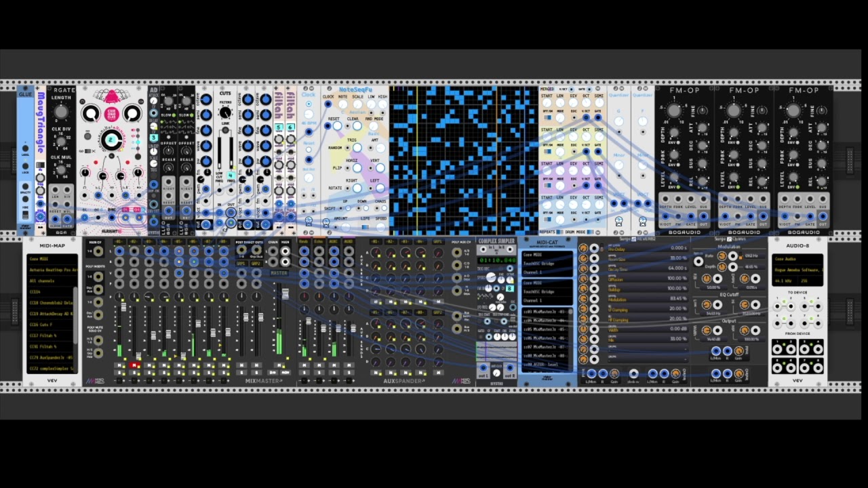
Task: Click the Chronoblob center dial showing 2
Action: point(112,140)
